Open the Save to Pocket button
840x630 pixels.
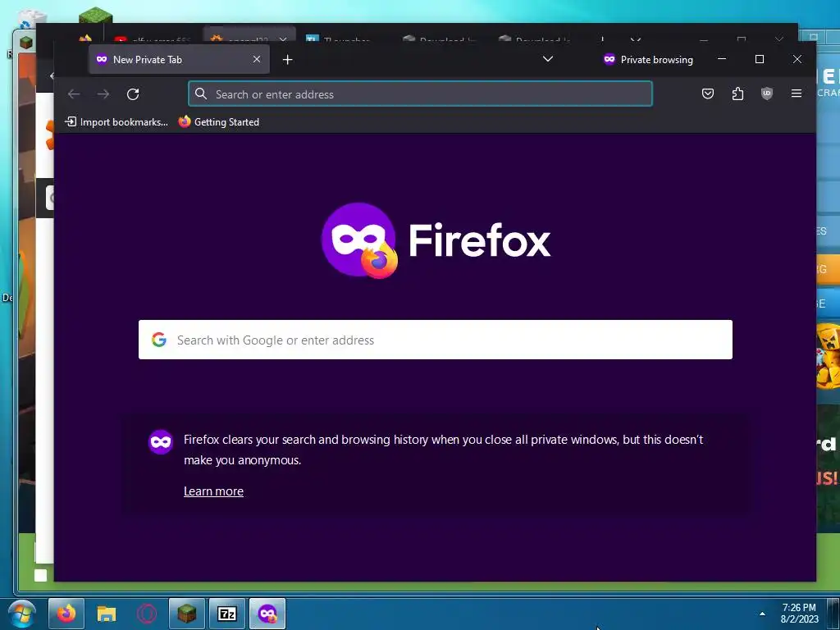[x=708, y=94]
